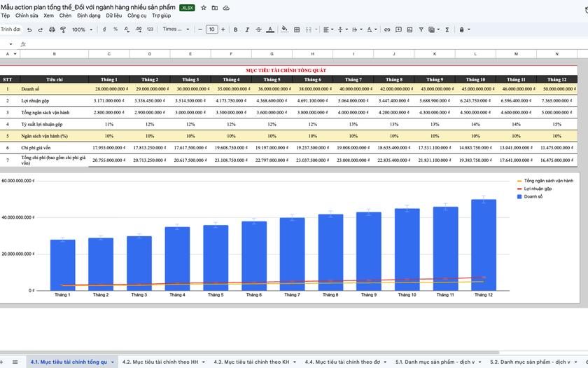588x368 pixels.
Task: Open the Dữ liệu menu
Action: [x=113, y=15]
